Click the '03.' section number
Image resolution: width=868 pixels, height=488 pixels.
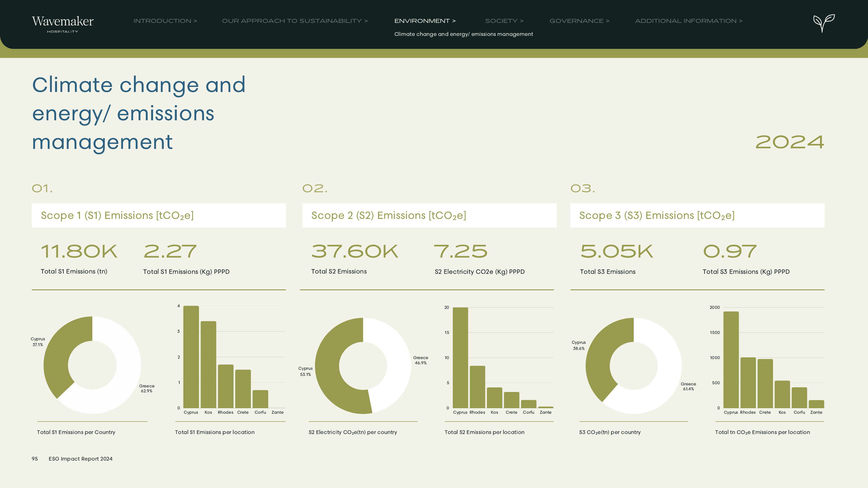pos(583,188)
